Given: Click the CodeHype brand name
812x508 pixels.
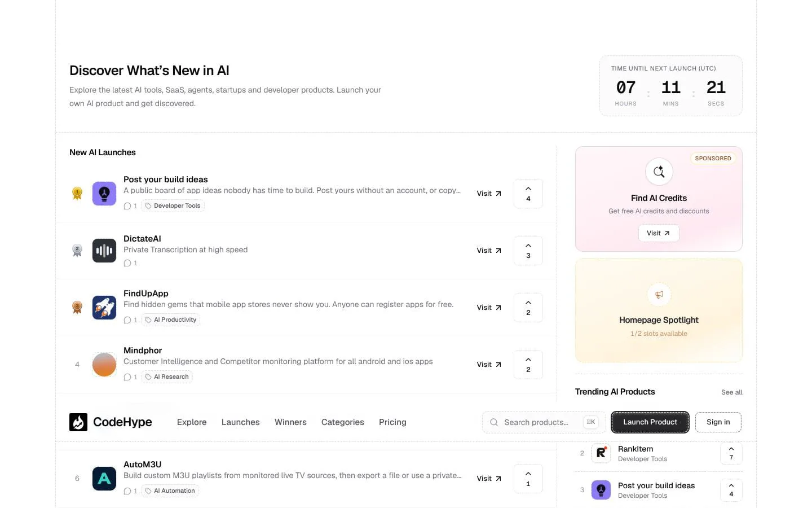Looking at the screenshot, I should (x=122, y=422).
